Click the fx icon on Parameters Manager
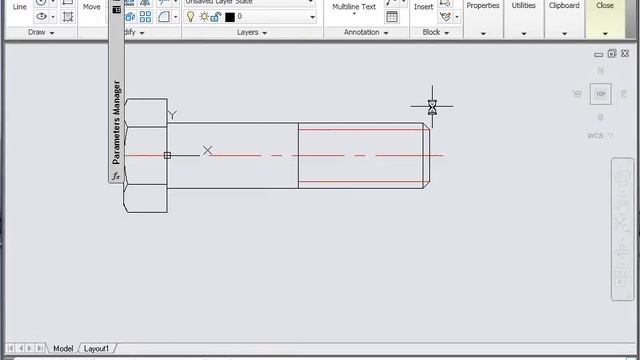This screenshot has width=640, height=360. [116, 176]
